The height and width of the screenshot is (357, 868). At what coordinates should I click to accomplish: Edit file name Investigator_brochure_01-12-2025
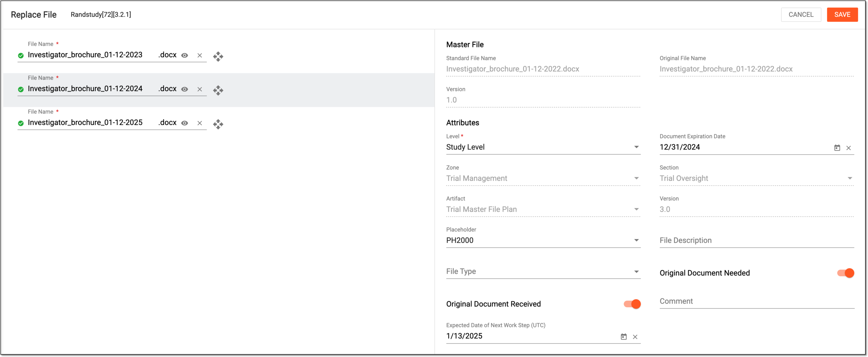(x=85, y=123)
